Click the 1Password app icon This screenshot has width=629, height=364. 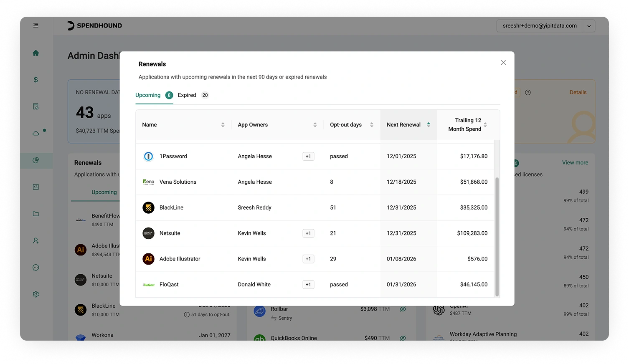[148, 156]
